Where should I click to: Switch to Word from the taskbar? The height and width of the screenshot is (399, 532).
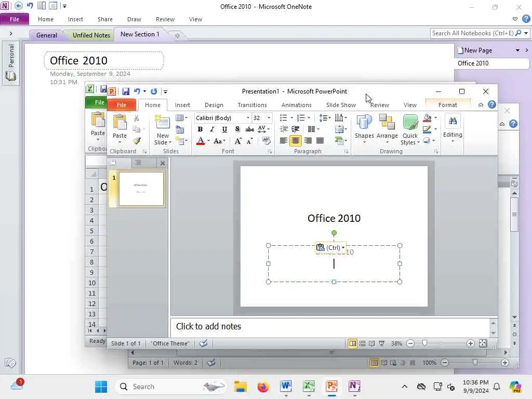click(x=286, y=387)
